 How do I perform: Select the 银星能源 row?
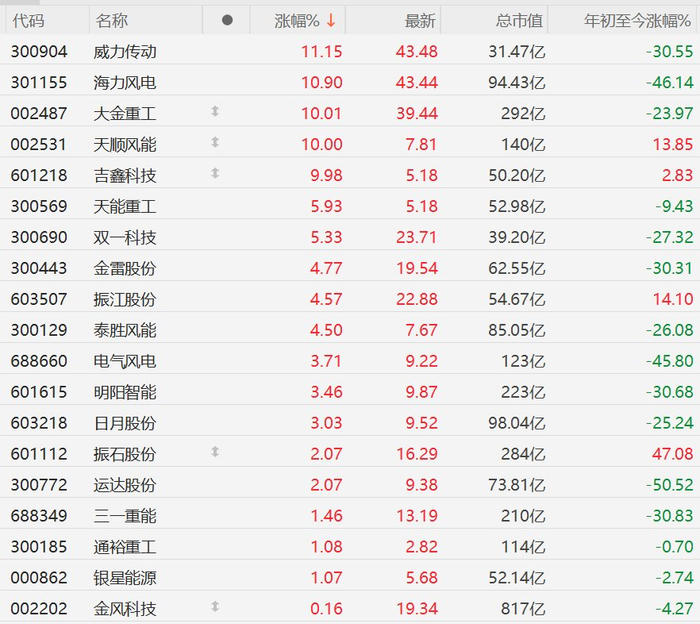pyautogui.click(x=350, y=577)
